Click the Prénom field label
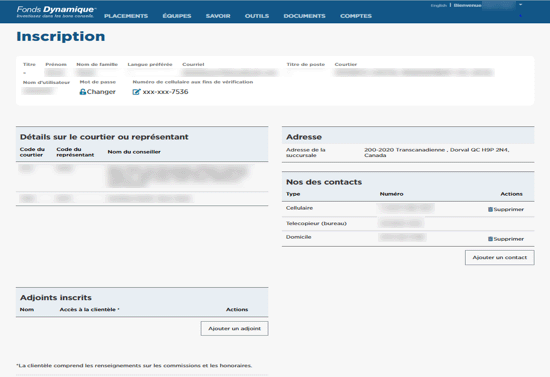Image resolution: width=550 pixels, height=377 pixels. point(56,65)
